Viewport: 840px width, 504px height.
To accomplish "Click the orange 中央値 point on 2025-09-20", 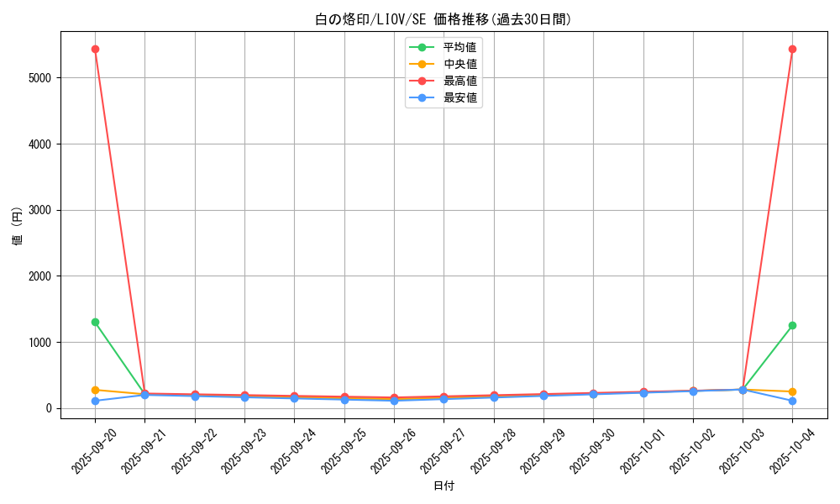I will pyautogui.click(x=95, y=390).
